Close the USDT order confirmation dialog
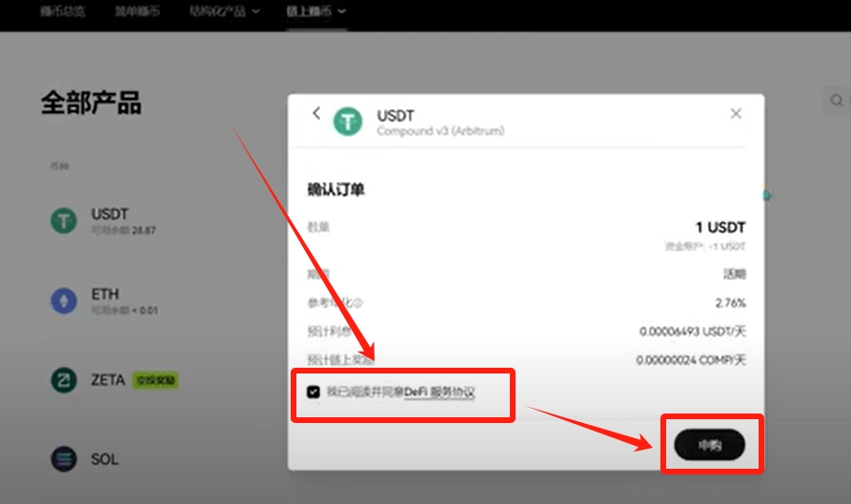851x504 pixels. click(x=736, y=113)
